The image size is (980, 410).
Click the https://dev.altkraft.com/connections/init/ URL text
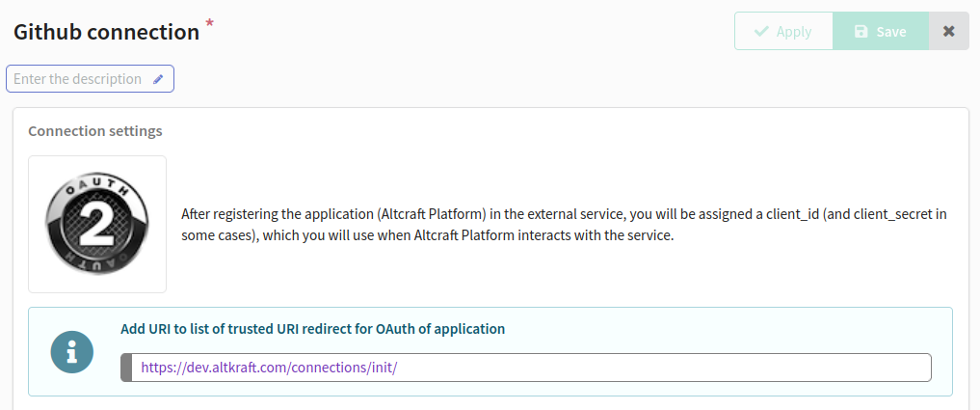click(269, 368)
